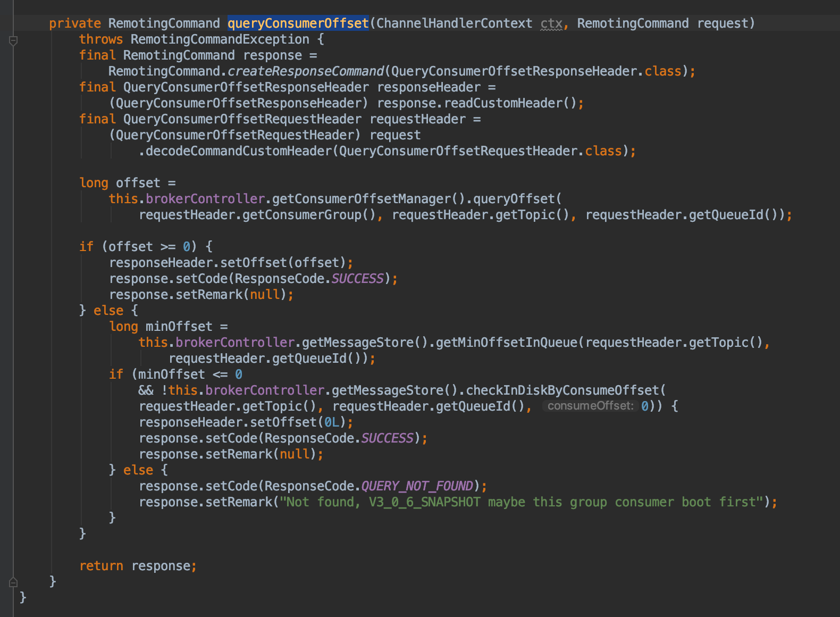Collapse the method using the top fold marker
Screen dimensions: 840x617
click(x=13, y=40)
